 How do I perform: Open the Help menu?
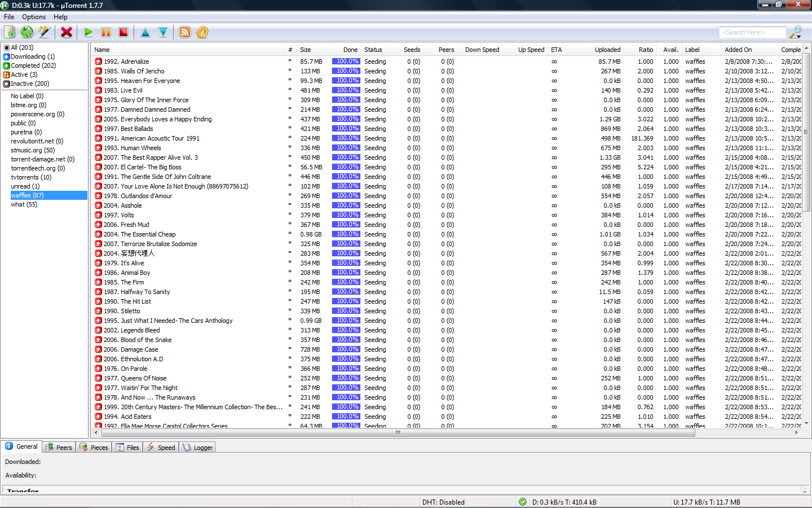click(x=60, y=17)
